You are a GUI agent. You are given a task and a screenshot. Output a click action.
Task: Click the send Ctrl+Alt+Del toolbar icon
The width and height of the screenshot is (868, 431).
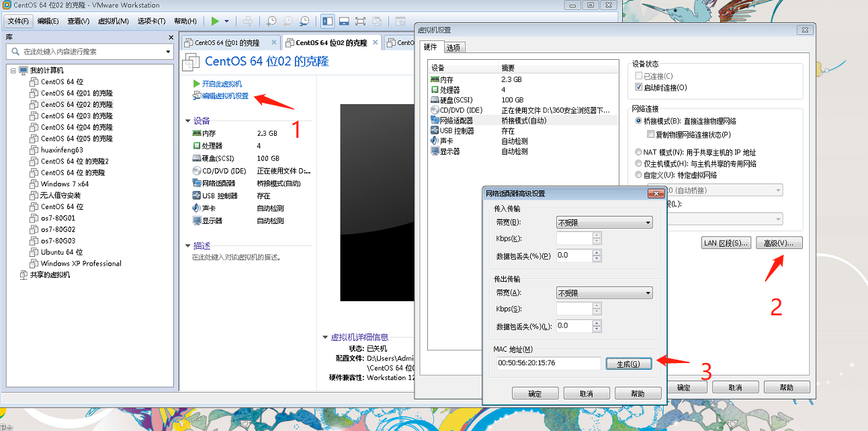[248, 21]
